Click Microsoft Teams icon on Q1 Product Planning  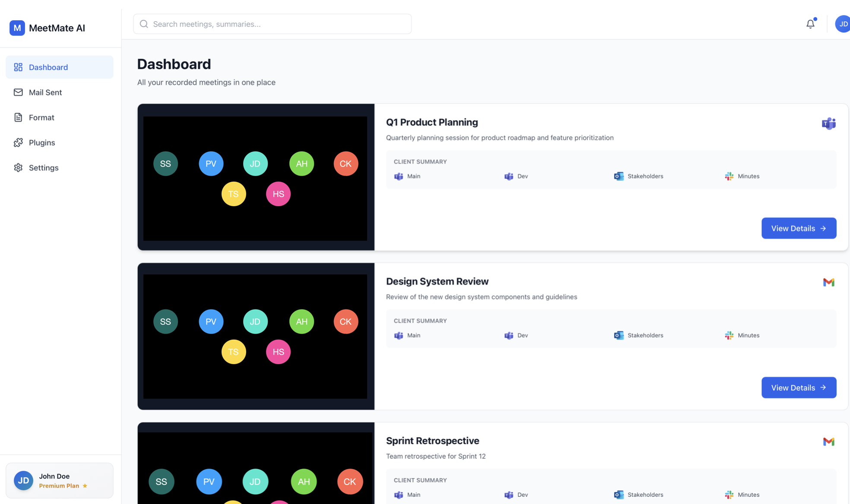pyautogui.click(x=828, y=124)
